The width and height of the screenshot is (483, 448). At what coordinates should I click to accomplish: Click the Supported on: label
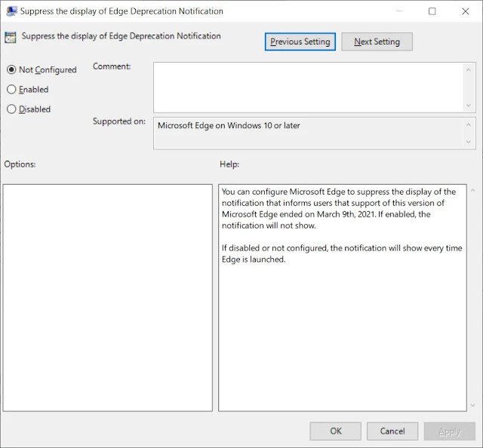point(119,121)
